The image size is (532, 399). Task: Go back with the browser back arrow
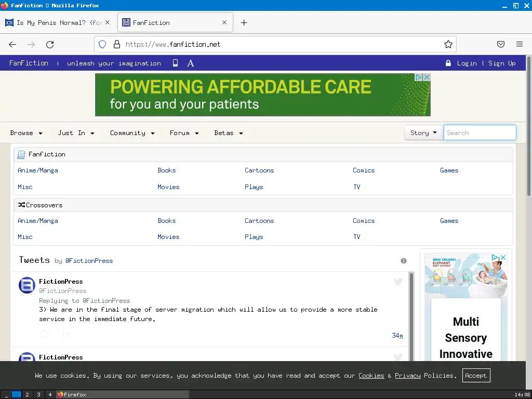[x=12, y=45]
